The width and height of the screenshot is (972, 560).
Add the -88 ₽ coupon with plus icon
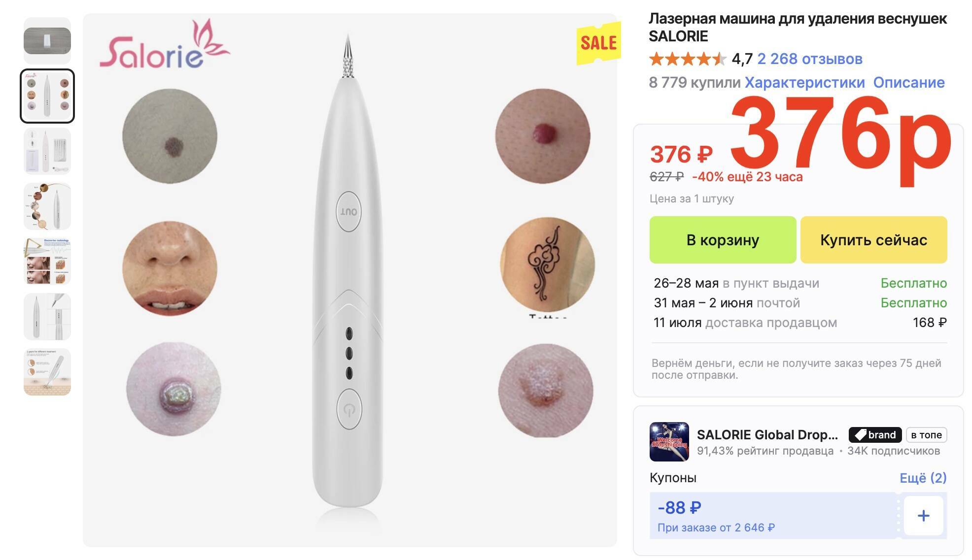click(923, 516)
